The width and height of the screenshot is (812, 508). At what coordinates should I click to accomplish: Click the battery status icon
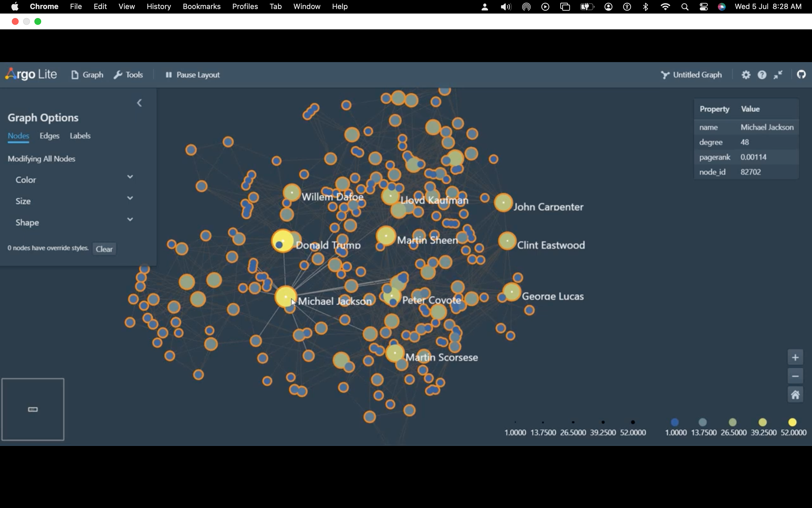click(587, 7)
